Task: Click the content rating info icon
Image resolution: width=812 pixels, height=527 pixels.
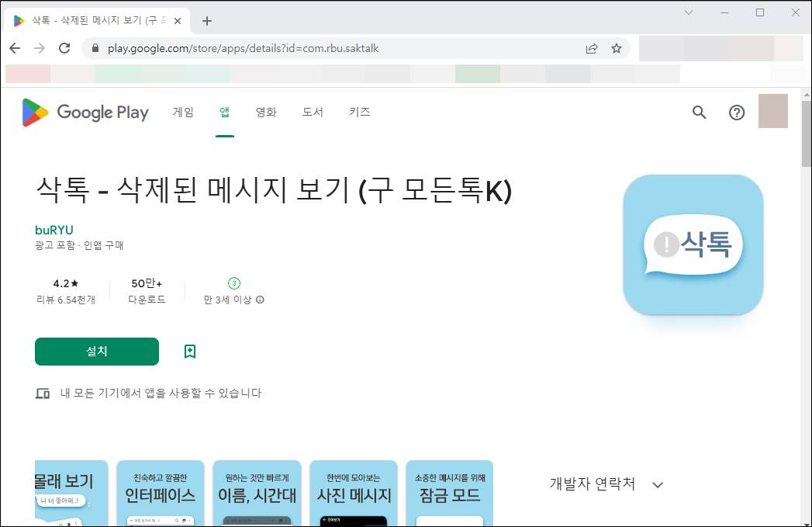Action: [260, 300]
